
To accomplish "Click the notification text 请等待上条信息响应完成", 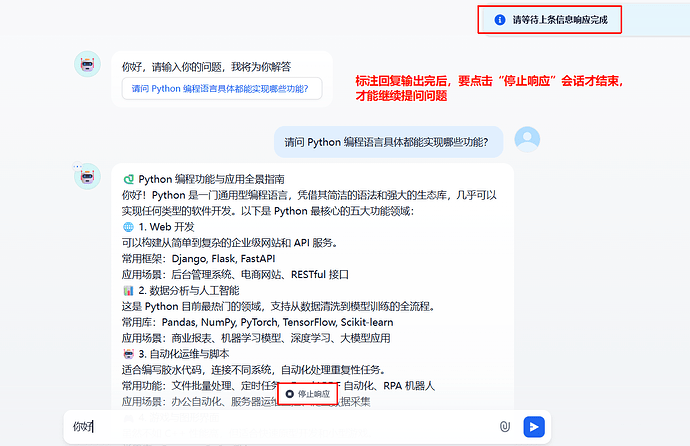I will (560, 20).
